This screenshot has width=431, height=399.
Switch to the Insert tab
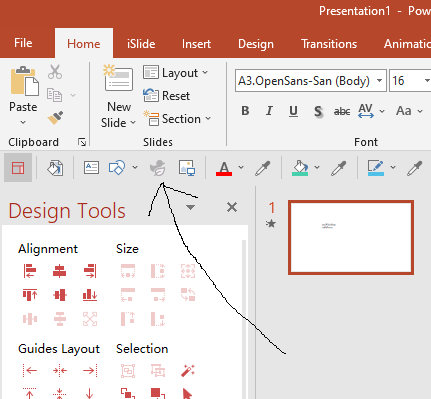coord(196,44)
